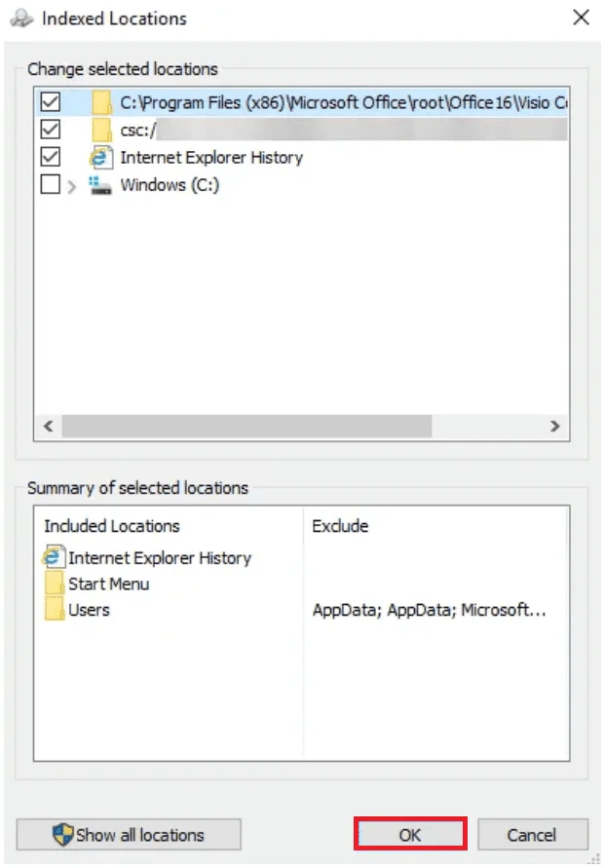Click the Visio folder icon in tree
Screen dimensions: 604x868
pyautogui.click(x=100, y=101)
